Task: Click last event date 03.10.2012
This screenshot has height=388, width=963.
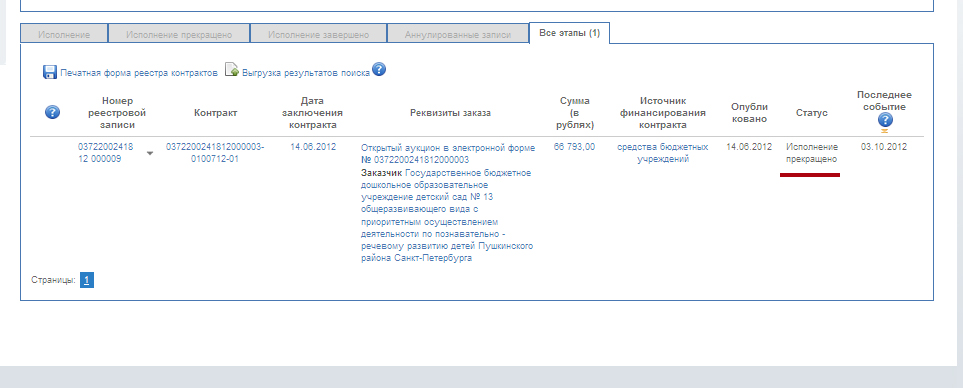Action: 884,147
